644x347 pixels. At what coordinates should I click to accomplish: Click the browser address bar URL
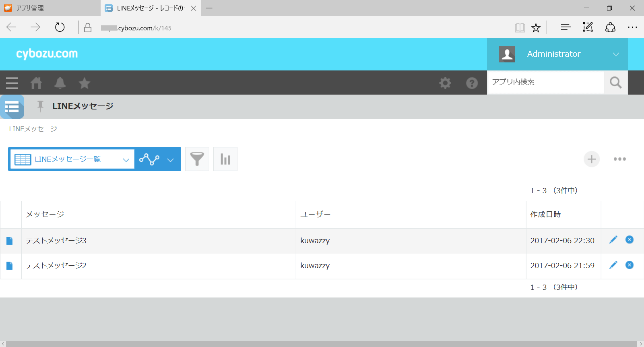point(136,28)
